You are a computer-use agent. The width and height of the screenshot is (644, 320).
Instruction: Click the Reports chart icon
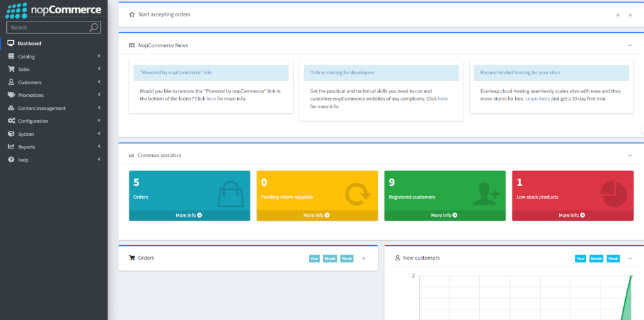tap(11, 146)
